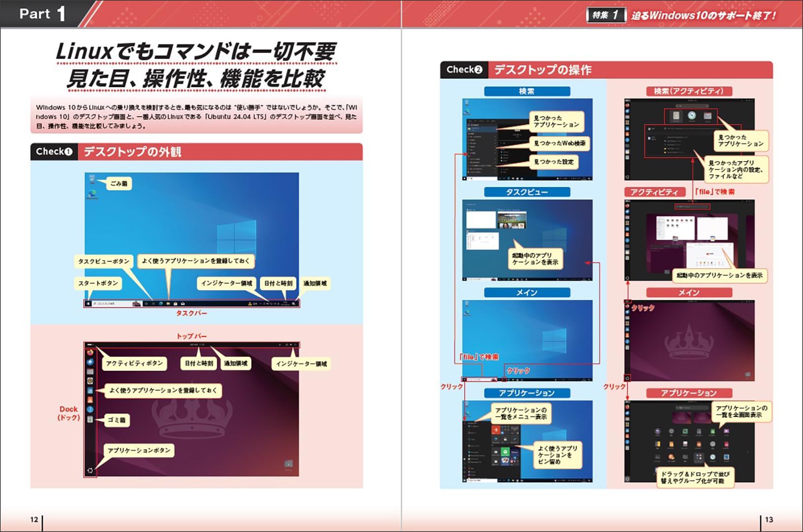Launch Firefox from the Ubuntu dock

(x=91, y=354)
